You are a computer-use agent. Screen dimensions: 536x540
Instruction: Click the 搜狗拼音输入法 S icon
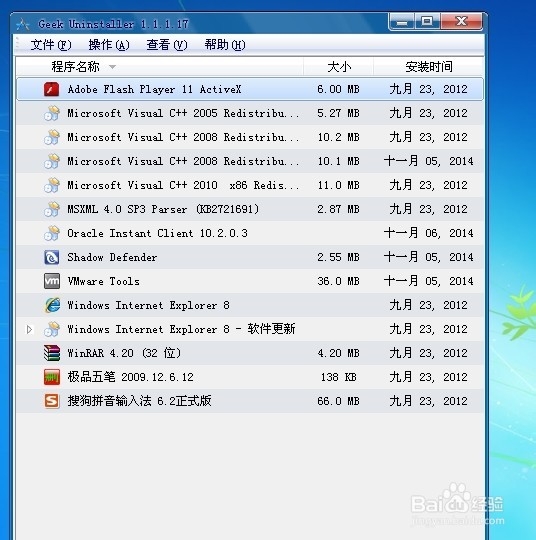(x=51, y=401)
